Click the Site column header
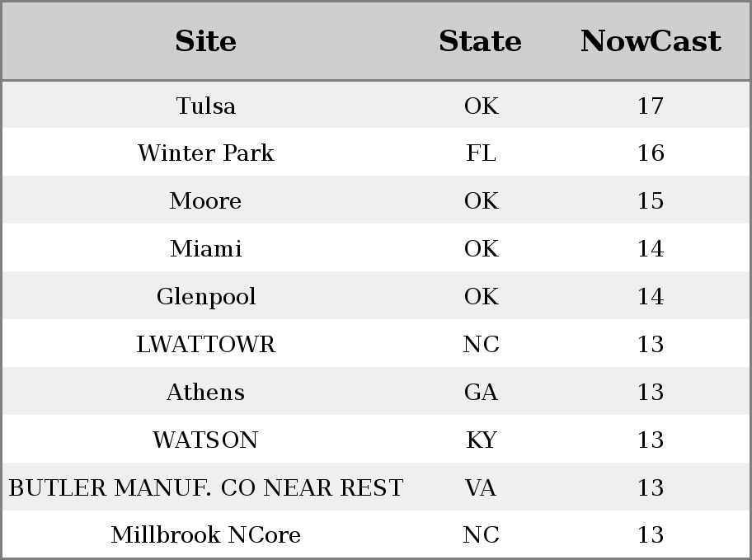Screen dimensions: 752x560 pyautogui.click(x=206, y=40)
